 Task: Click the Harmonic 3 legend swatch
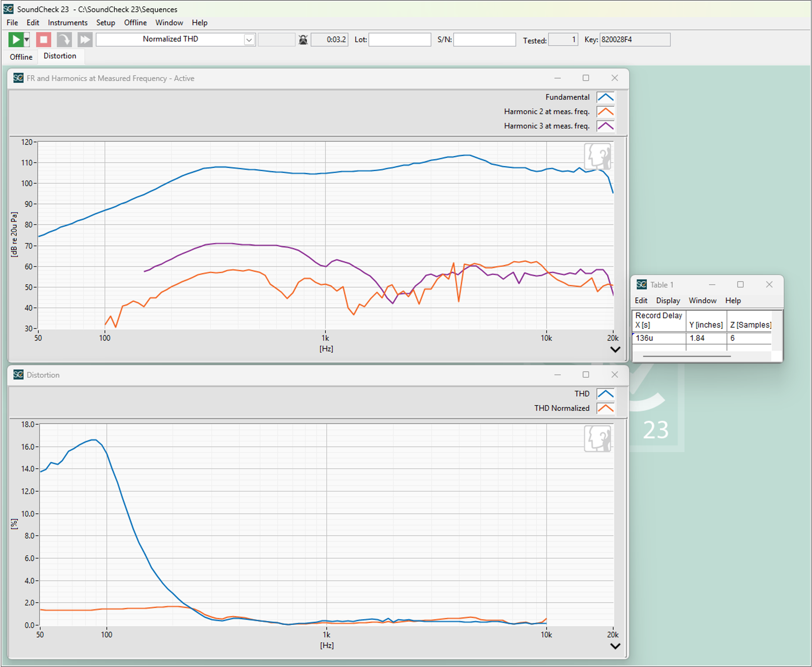point(605,126)
